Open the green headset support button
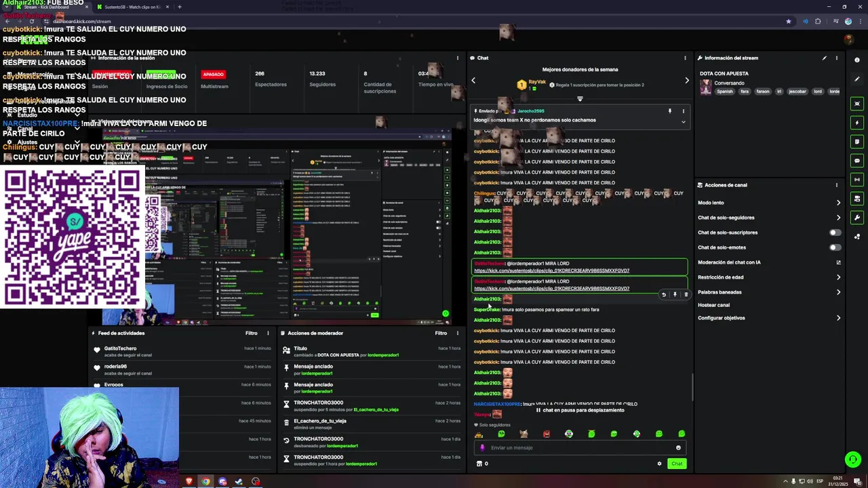868x488 pixels. coord(853,460)
